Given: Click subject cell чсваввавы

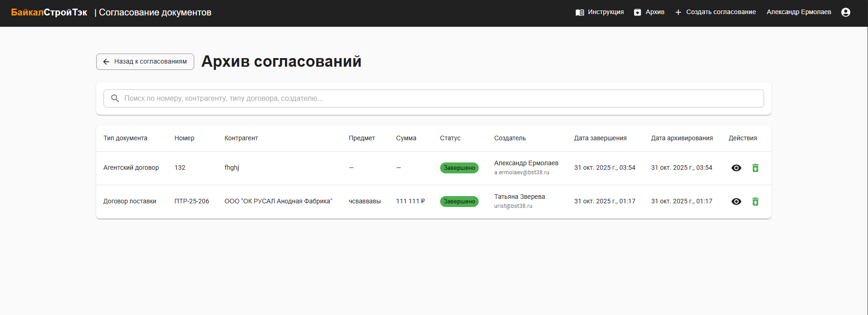Looking at the screenshot, I should point(365,202).
